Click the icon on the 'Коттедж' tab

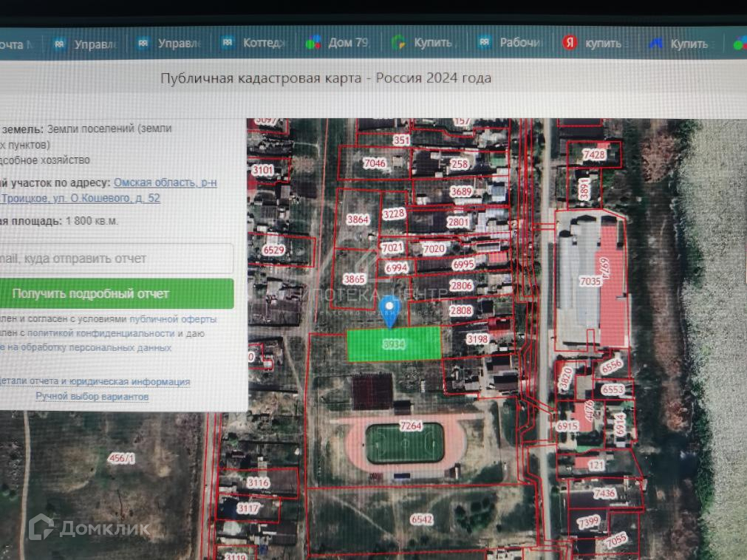point(228,43)
